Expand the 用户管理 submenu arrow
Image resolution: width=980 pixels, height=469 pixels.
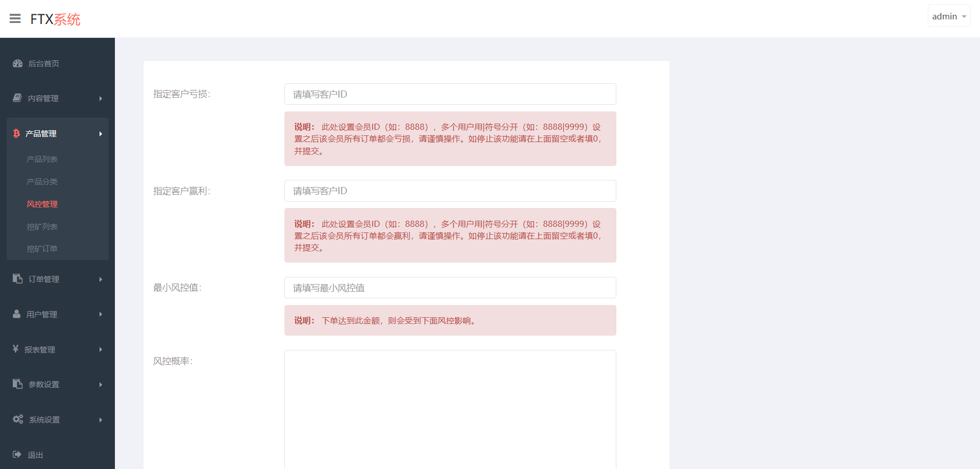coord(101,314)
